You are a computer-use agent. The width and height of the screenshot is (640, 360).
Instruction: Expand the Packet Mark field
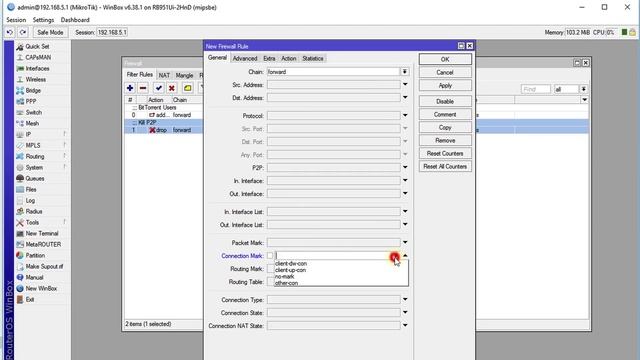pyautogui.click(x=405, y=243)
